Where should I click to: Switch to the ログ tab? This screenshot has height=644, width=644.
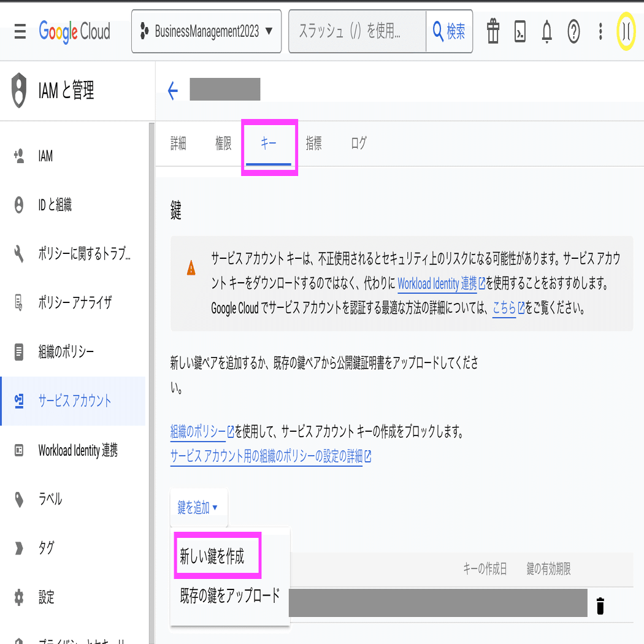point(358,143)
